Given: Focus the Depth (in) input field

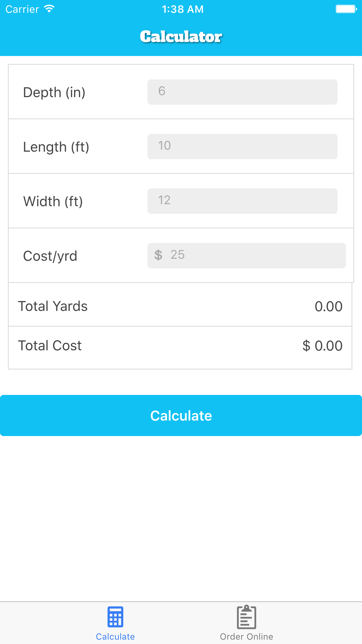Looking at the screenshot, I should click(242, 92).
